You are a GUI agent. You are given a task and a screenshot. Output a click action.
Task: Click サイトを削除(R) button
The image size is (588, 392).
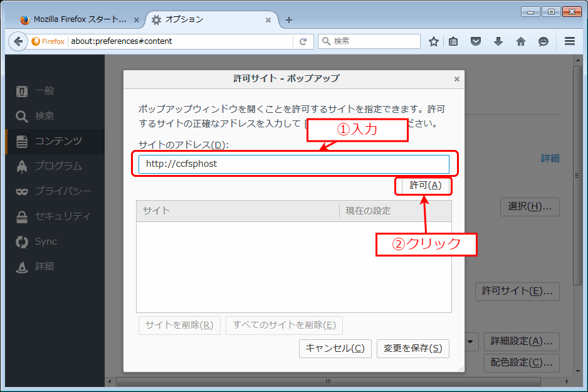pos(179,326)
